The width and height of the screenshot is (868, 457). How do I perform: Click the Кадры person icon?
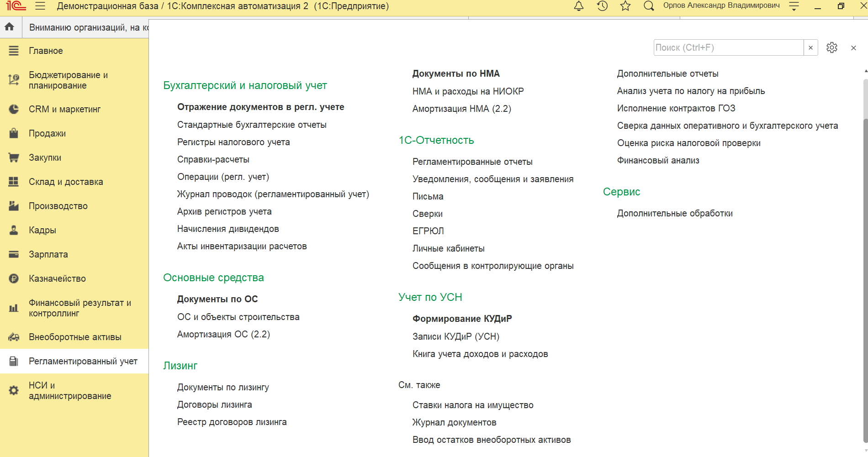(14, 230)
